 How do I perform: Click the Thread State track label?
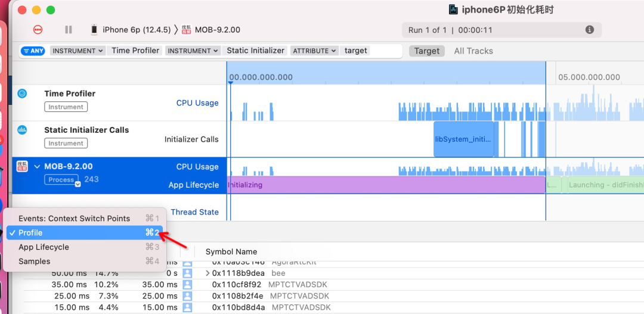pyautogui.click(x=194, y=212)
